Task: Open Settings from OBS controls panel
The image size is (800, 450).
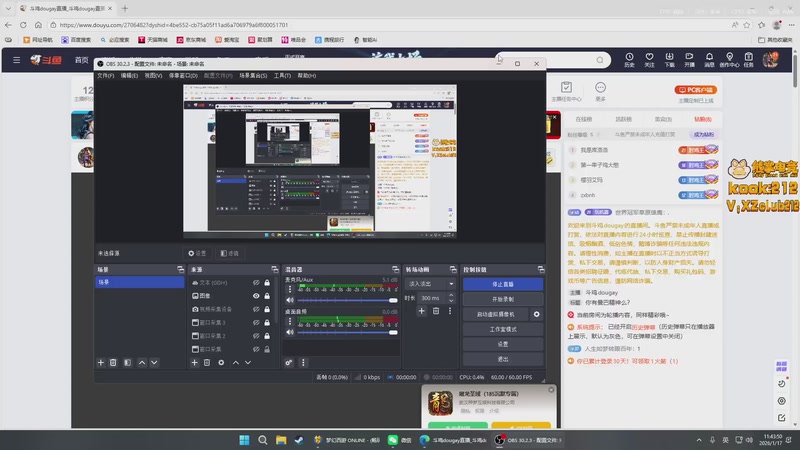Action: [503, 344]
